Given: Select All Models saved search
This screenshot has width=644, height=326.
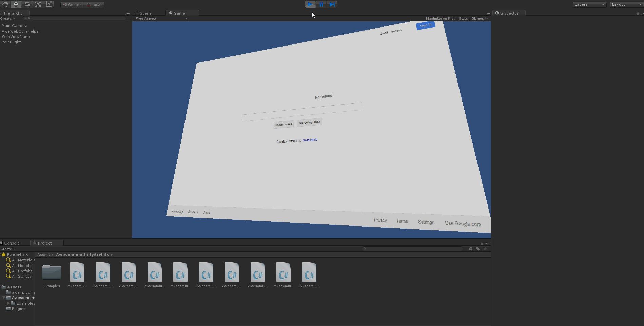Looking at the screenshot, I should tap(19, 266).
